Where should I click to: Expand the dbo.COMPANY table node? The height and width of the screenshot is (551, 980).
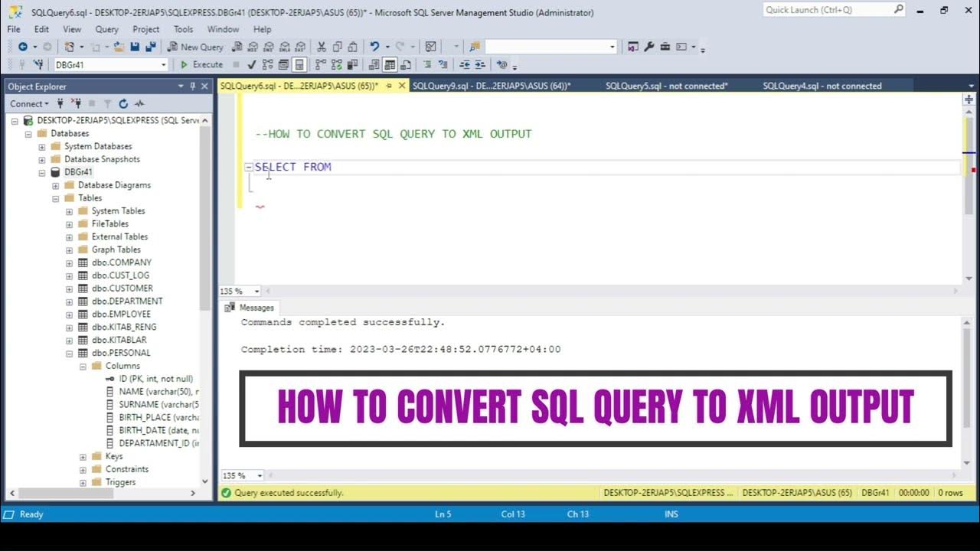click(70, 262)
